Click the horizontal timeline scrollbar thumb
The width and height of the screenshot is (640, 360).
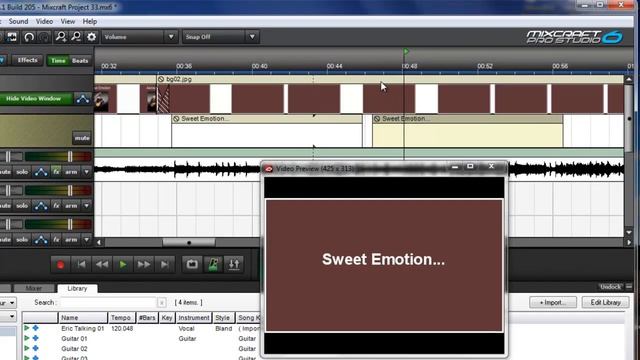[189, 242]
